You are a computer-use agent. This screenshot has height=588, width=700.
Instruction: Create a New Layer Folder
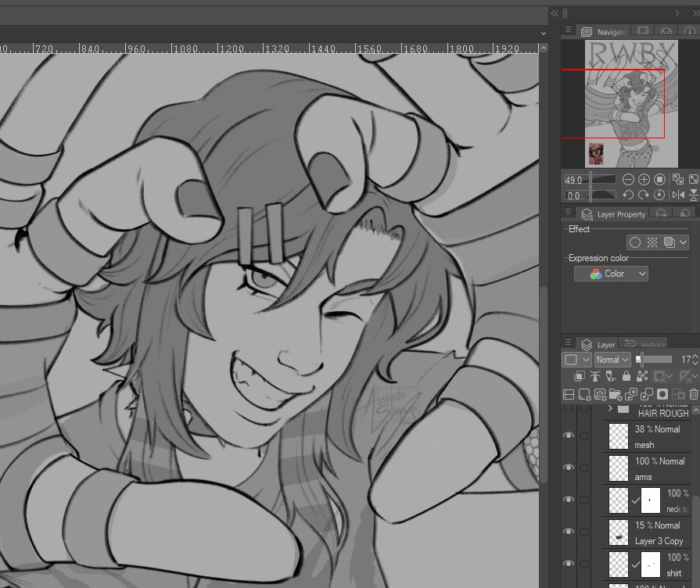point(616,394)
